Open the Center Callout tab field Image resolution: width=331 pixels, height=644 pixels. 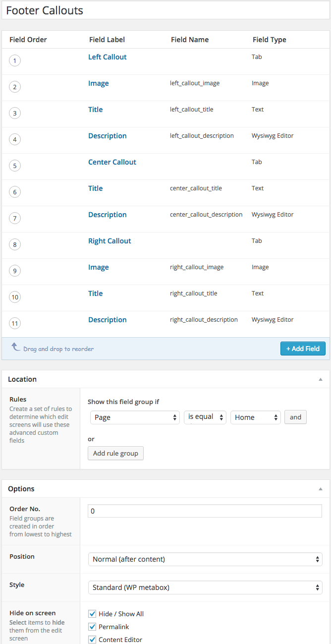112,162
